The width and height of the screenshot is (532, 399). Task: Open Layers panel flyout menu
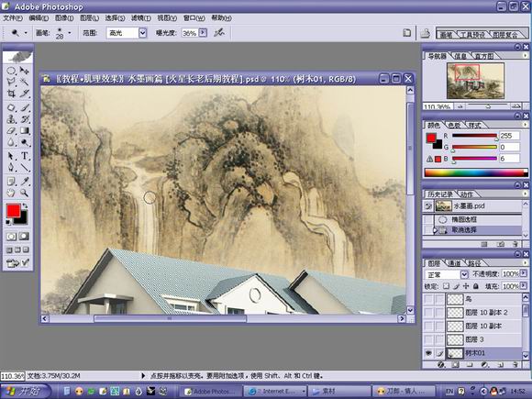click(525, 262)
